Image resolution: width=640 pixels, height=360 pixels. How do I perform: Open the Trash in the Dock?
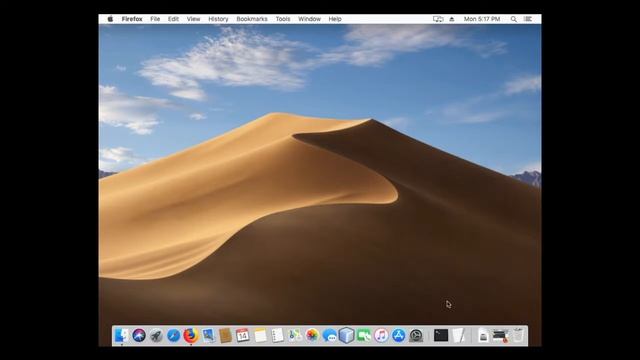(518, 336)
